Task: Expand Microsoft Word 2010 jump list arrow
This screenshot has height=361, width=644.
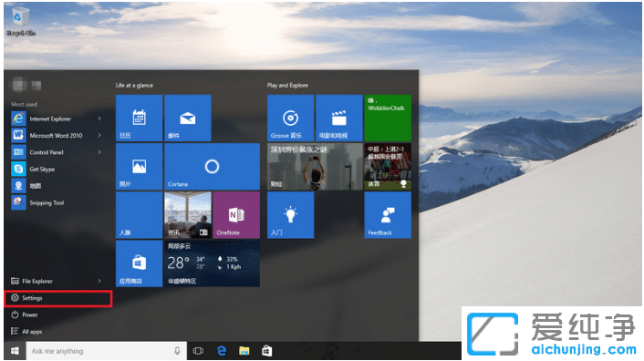Action: [x=99, y=135]
